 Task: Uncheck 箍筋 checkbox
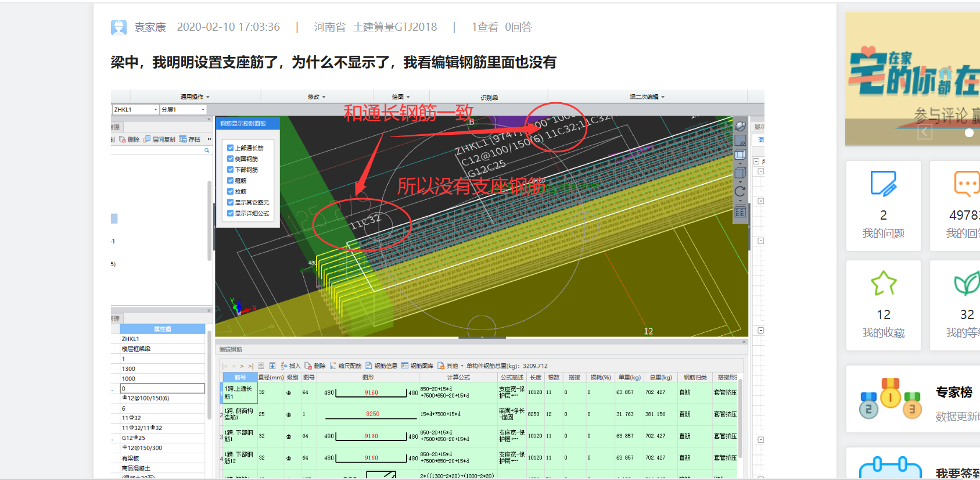click(x=231, y=181)
